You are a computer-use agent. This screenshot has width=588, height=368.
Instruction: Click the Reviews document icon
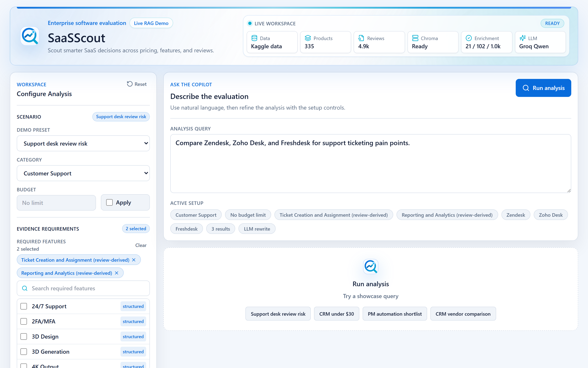pos(361,38)
